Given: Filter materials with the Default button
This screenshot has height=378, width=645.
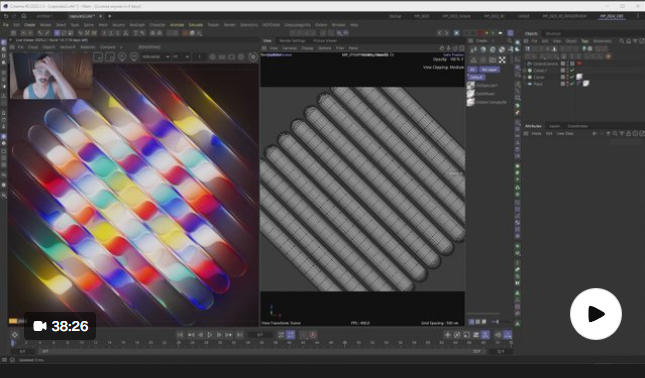Looking at the screenshot, I should click(x=476, y=77).
